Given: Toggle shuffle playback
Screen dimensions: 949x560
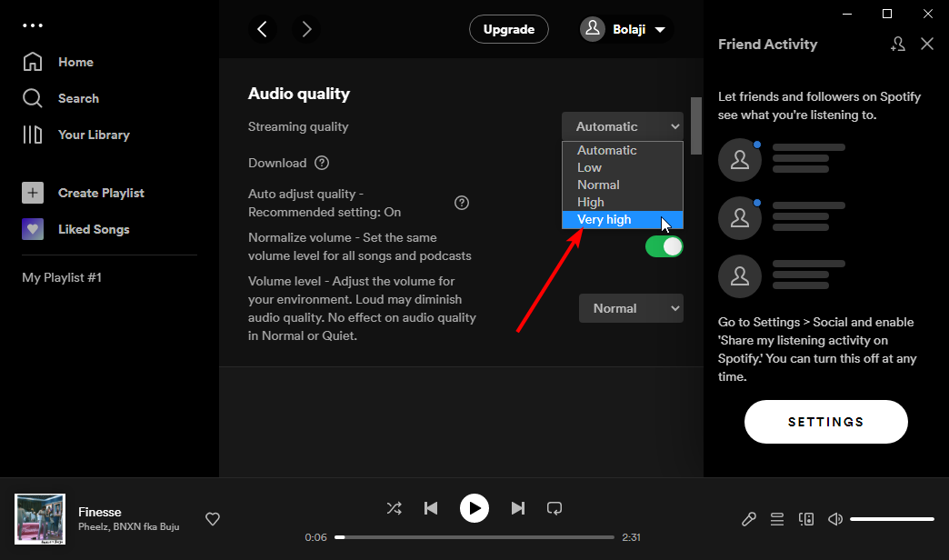Looking at the screenshot, I should point(394,508).
